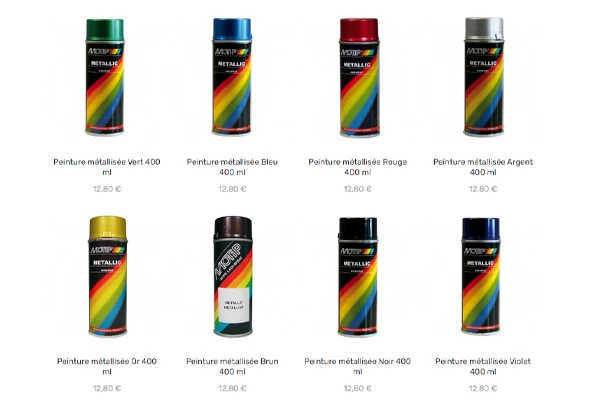Image resolution: width=600 pixels, height=400 pixels.
Task: Open the silver metallic spray can image
Action: coord(484,77)
